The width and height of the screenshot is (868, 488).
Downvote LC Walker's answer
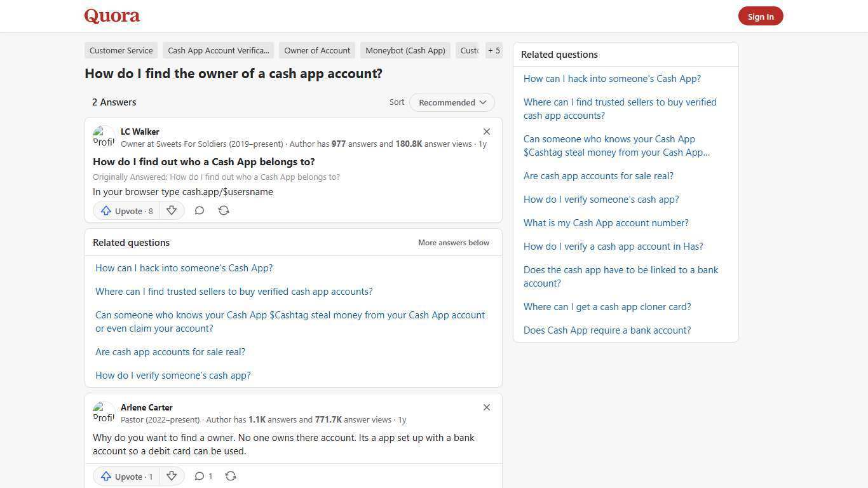click(x=172, y=210)
